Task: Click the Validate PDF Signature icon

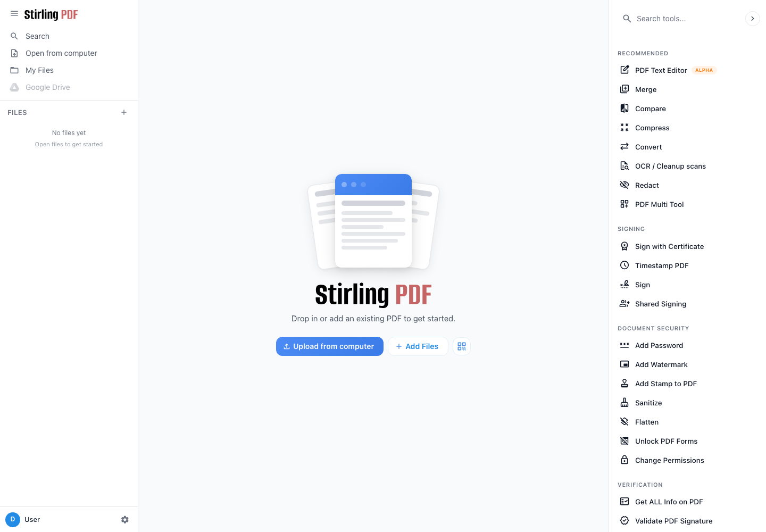Action: point(625,520)
